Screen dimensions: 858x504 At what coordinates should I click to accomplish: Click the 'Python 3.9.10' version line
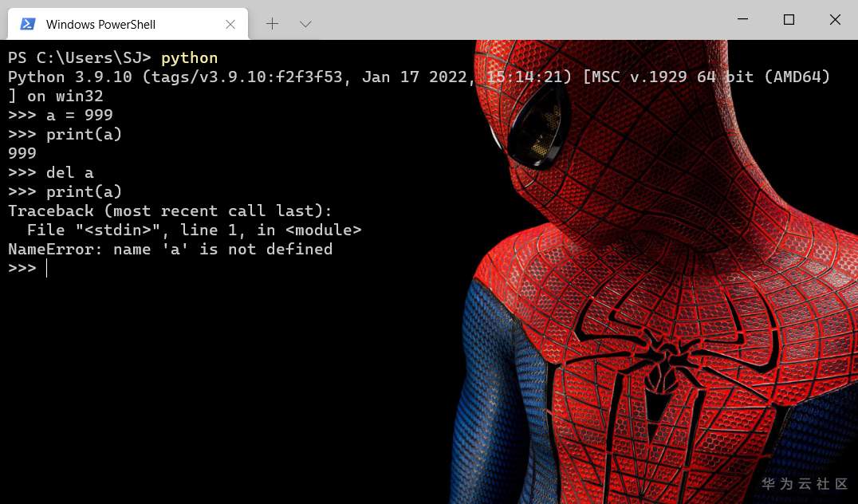tap(419, 77)
